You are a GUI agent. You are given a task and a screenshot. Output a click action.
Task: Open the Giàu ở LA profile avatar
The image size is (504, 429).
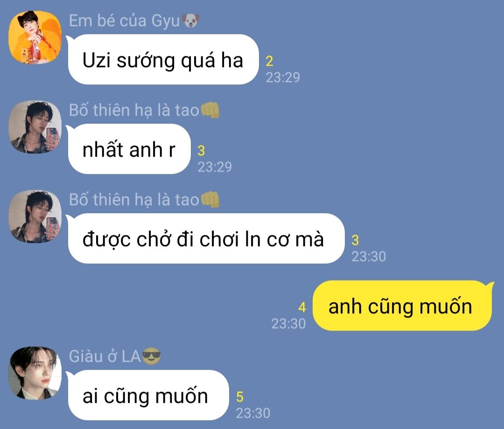tap(35, 373)
